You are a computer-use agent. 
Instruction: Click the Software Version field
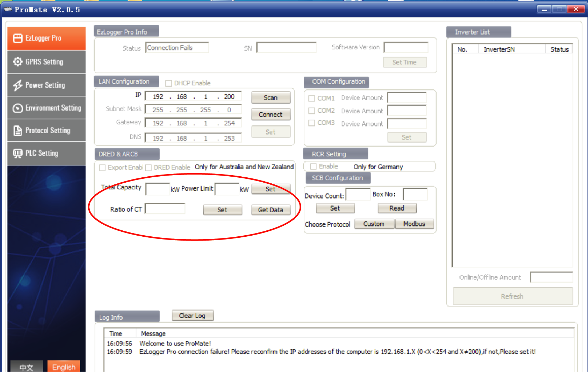[406, 48]
